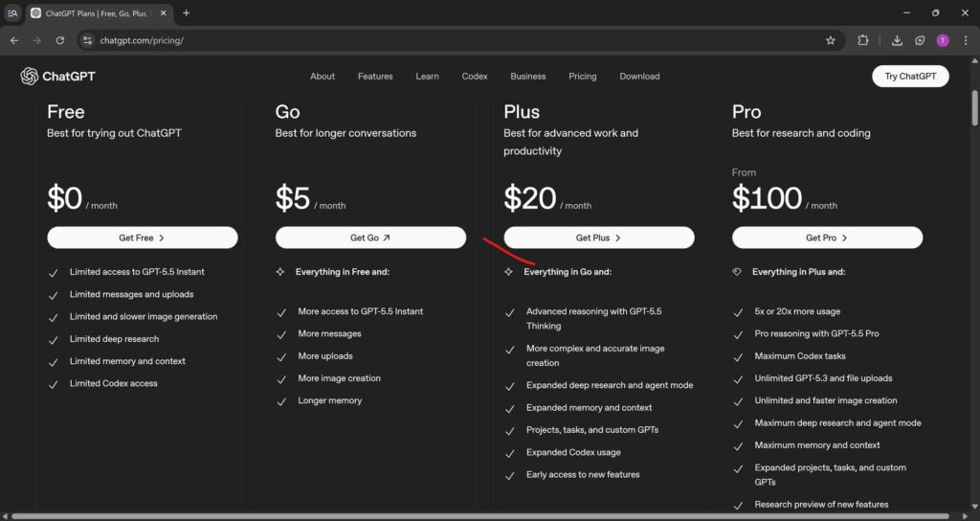View site information icon in address bar
980x521 pixels.
click(87, 40)
